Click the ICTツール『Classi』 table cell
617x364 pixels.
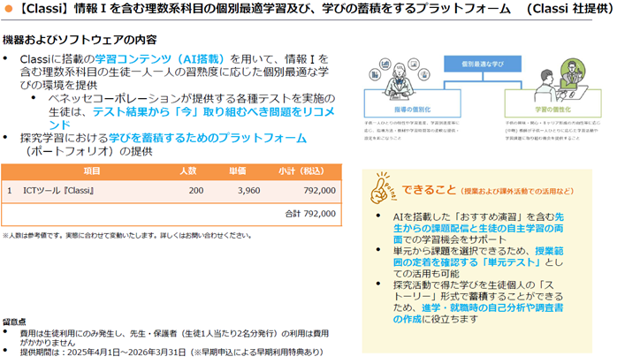coord(58,191)
